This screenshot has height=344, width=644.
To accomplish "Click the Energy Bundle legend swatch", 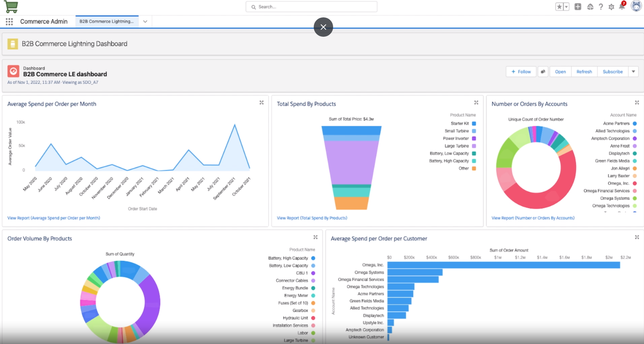I will point(313,288).
